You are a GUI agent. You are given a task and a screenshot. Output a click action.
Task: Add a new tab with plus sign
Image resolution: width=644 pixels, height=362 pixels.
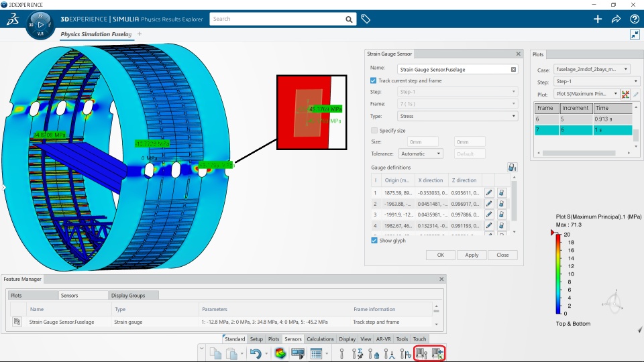[140, 34]
